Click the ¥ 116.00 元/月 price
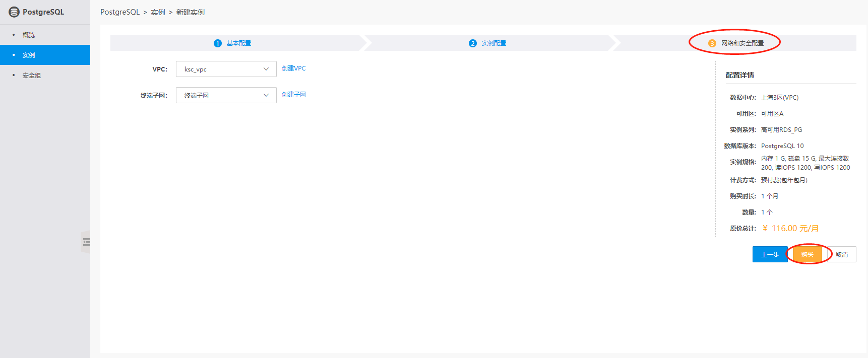The width and height of the screenshot is (868, 358). point(790,229)
